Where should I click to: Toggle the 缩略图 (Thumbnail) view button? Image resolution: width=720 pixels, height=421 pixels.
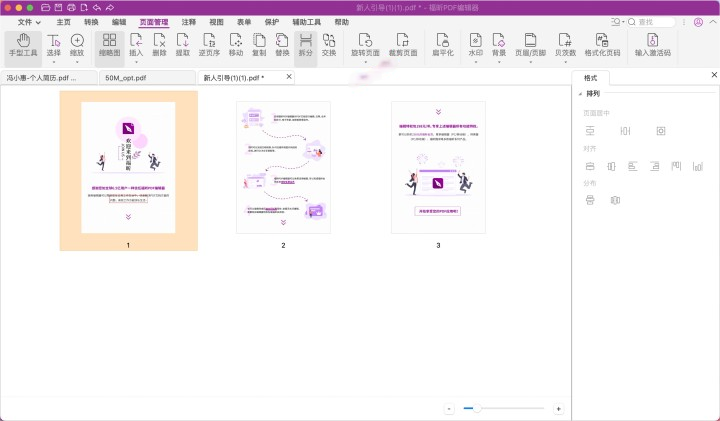click(x=109, y=45)
